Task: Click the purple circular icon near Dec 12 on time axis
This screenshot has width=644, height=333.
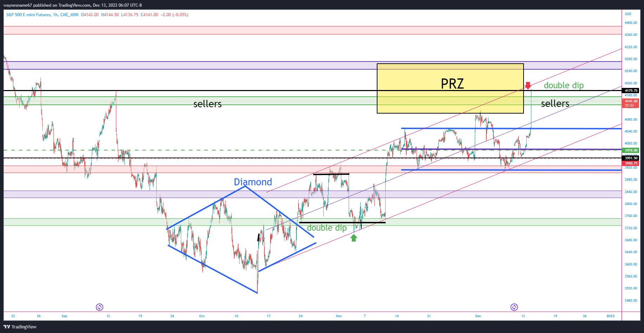Action: 514,307
